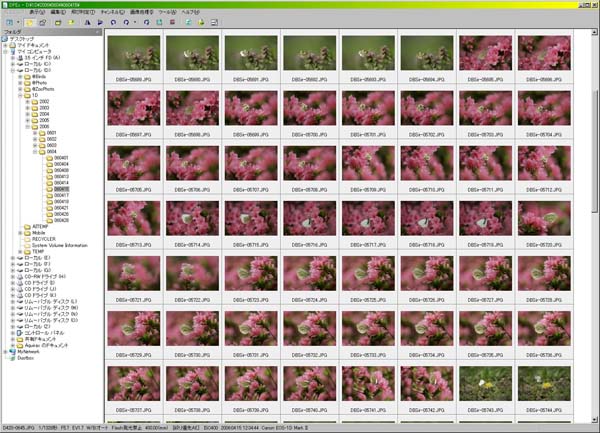600x433 pixels.
Task: Click the folder icon next to TEMP
Action: click(27, 252)
